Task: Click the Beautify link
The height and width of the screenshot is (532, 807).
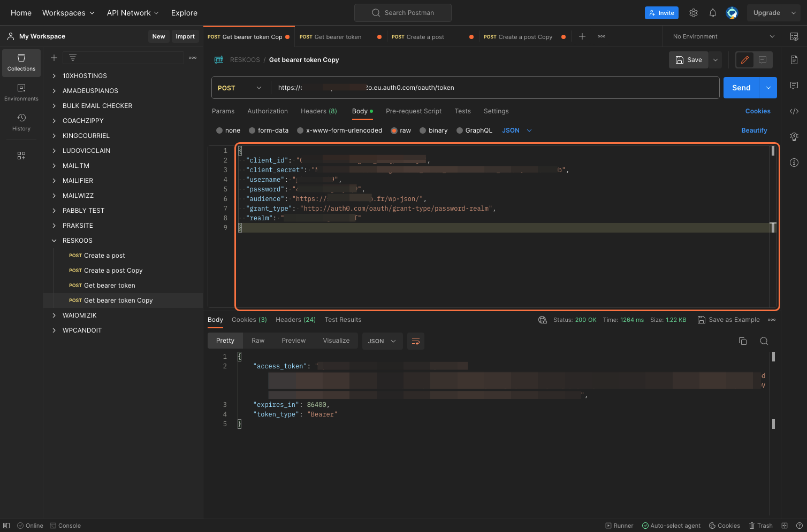Action: [x=754, y=130]
